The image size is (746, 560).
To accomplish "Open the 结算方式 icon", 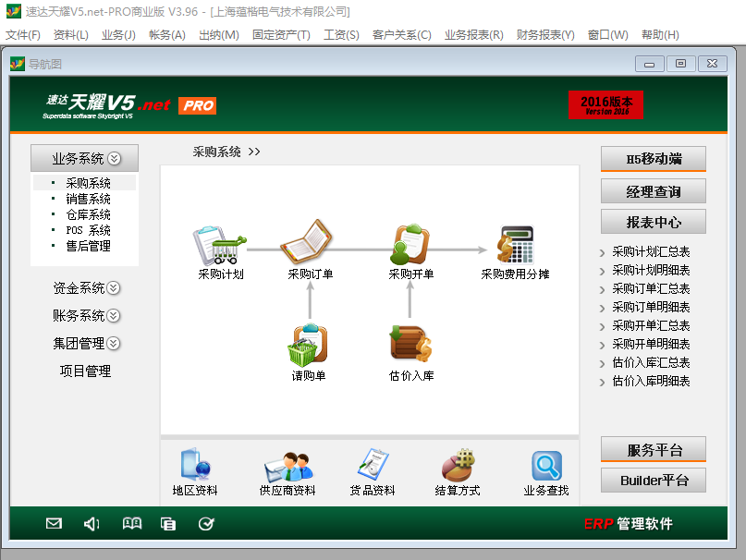I will pos(458,465).
